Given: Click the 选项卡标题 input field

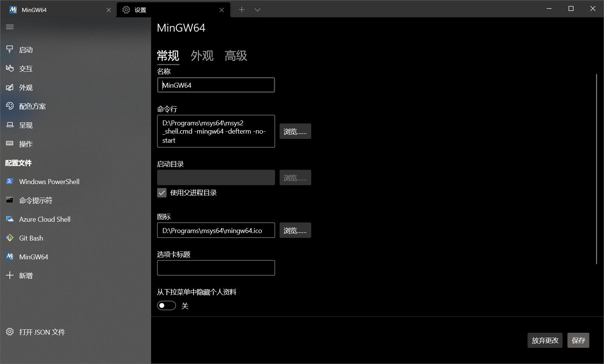Looking at the screenshot, I should click(x=216, y=268).
